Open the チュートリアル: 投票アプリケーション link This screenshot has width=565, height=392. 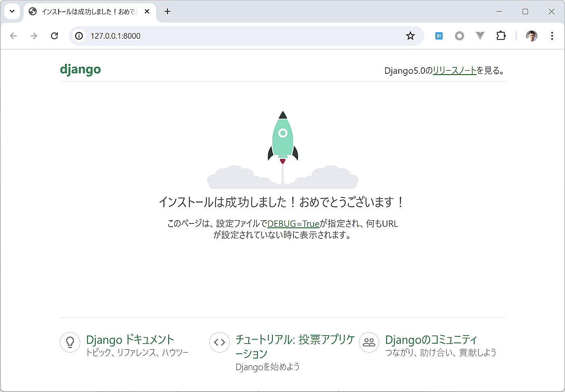click(295, 346)
